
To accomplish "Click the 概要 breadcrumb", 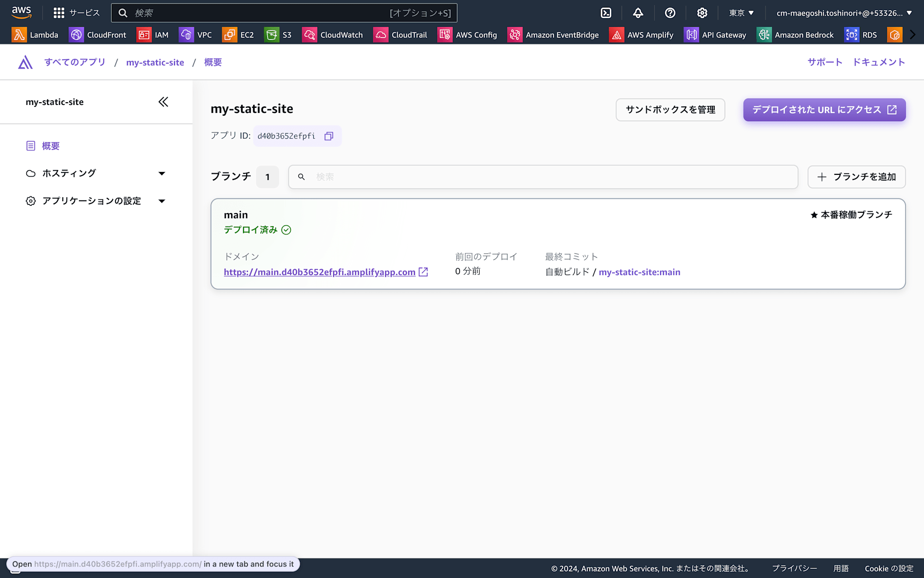I will click(x=213, y=62).
